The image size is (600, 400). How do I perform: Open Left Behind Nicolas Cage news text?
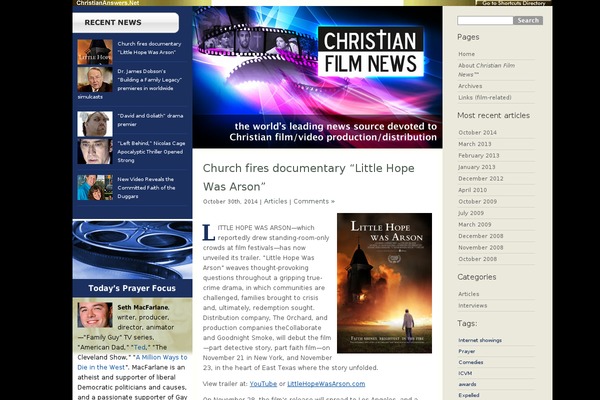(x=151, y=152)
